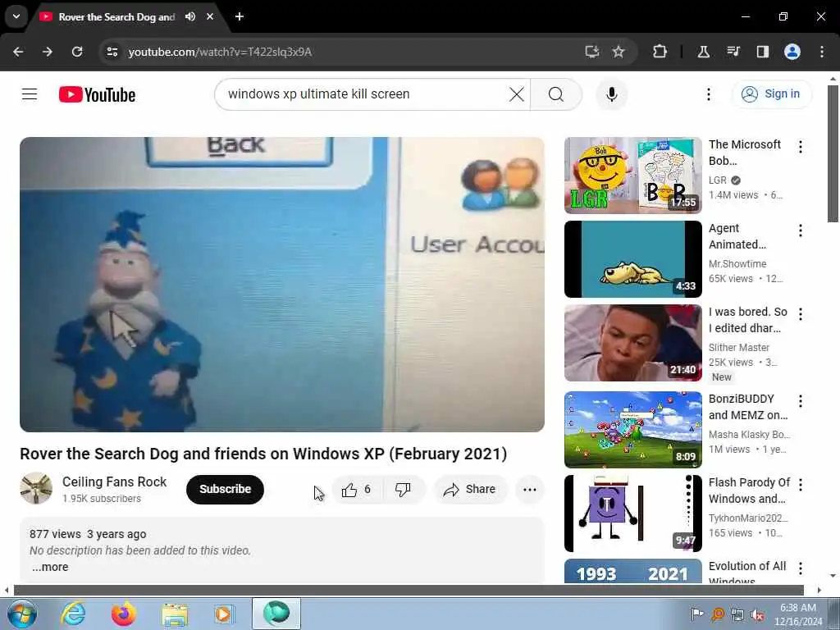Click Sign in button
Screen dimensions: 840x630
pos(772,94)
